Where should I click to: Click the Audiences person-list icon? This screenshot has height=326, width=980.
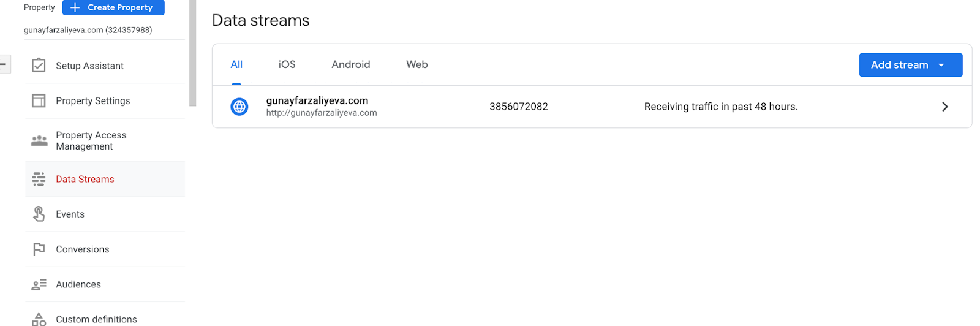[x=39, y=284]
